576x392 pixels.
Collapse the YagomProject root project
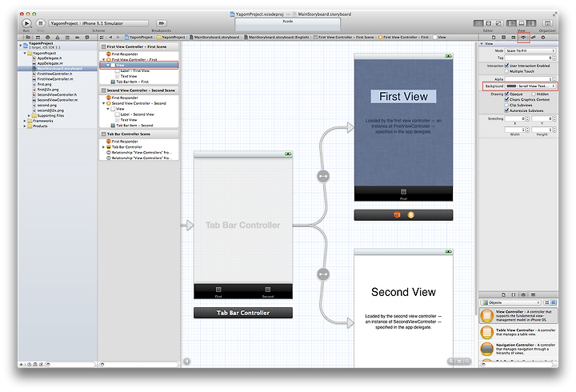click(x=21, y=45)
